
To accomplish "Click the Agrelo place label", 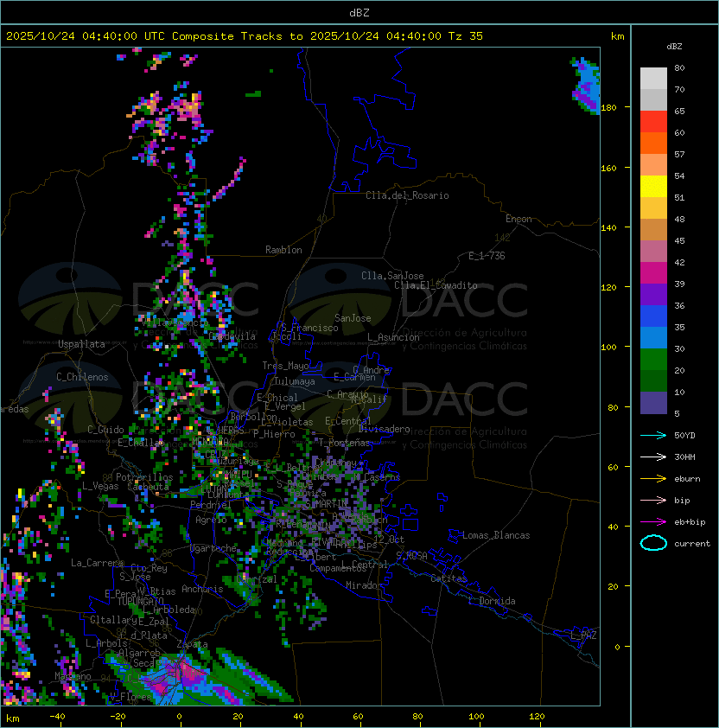I will 211,520.
